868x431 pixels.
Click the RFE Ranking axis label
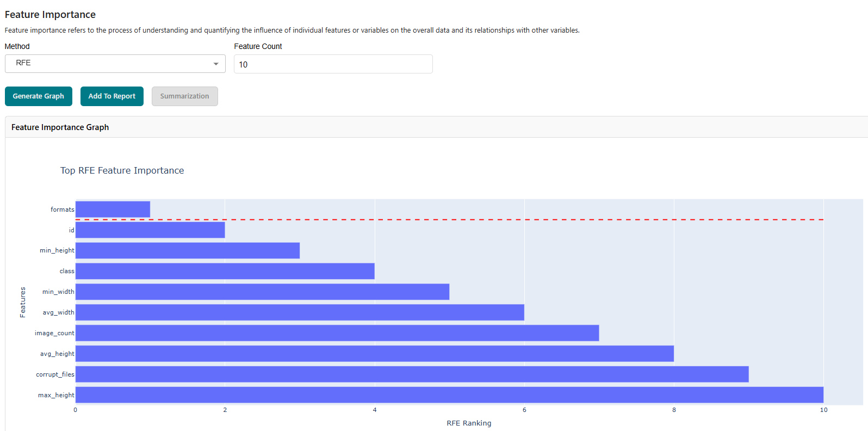pyautogui.click(x=468, y=423)
